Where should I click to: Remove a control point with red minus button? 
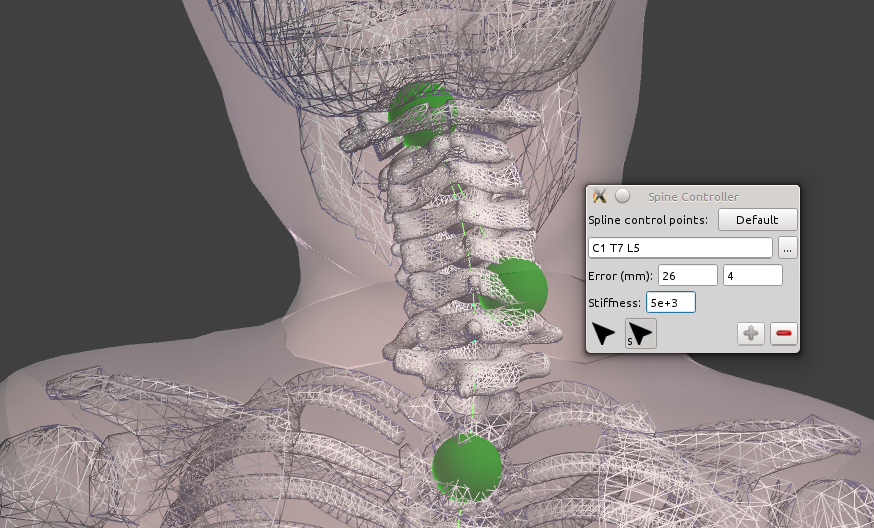784,333
